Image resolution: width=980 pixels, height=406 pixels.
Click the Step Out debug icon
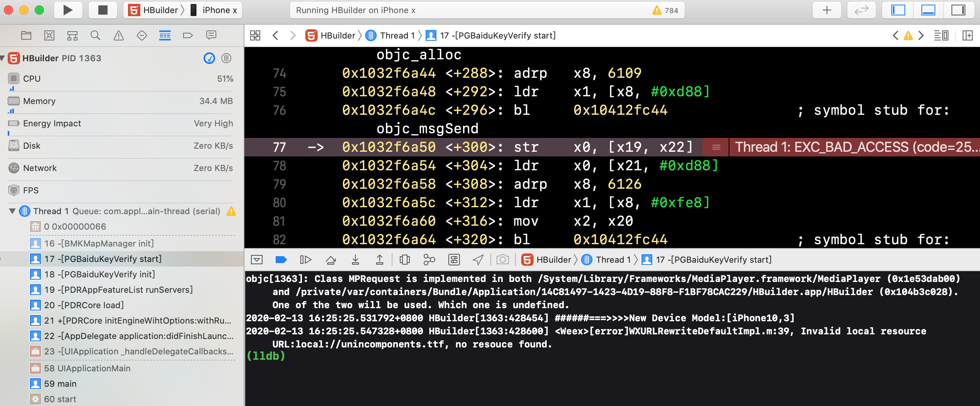coord(380,260)
